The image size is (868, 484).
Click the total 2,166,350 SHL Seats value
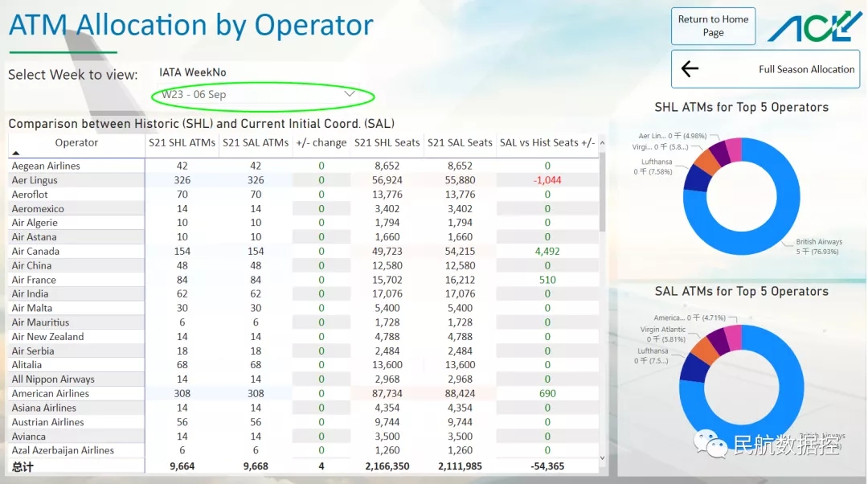387,466
